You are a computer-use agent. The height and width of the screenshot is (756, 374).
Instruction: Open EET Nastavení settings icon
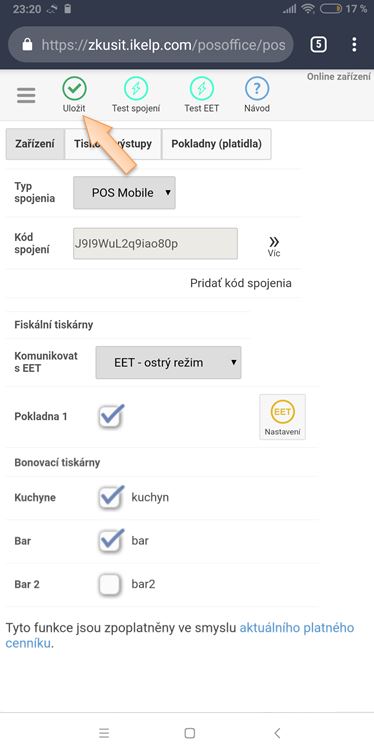pos(282,417)
